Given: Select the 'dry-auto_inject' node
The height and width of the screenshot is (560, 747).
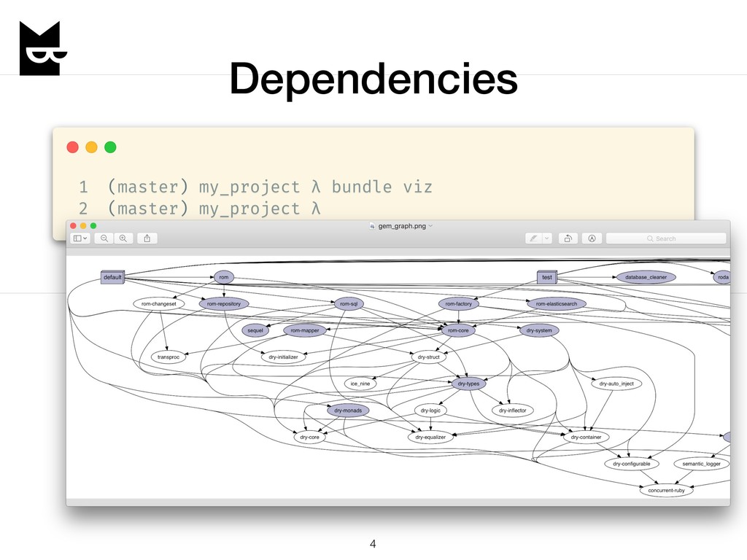Looking at the screenshot, I should (x=616, y=384).
